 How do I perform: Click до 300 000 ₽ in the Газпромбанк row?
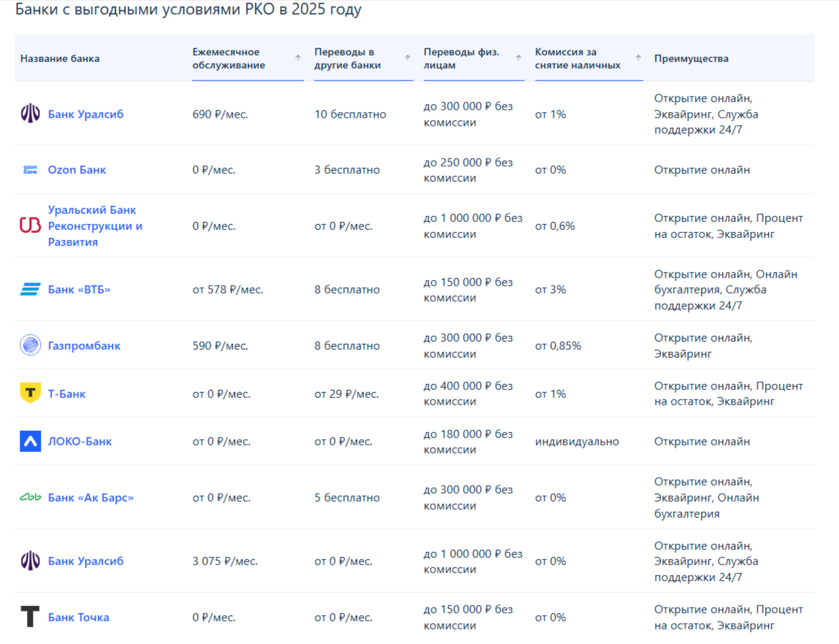468,345
